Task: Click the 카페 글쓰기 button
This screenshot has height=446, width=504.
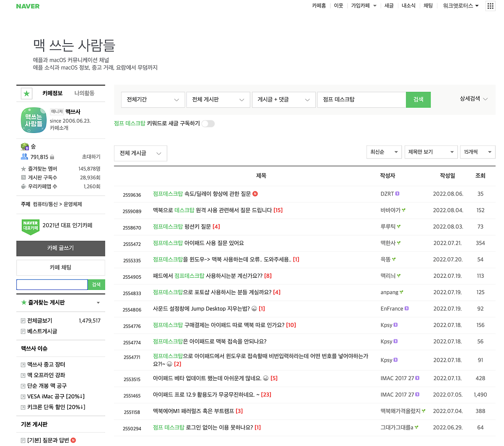Action: 60,248
